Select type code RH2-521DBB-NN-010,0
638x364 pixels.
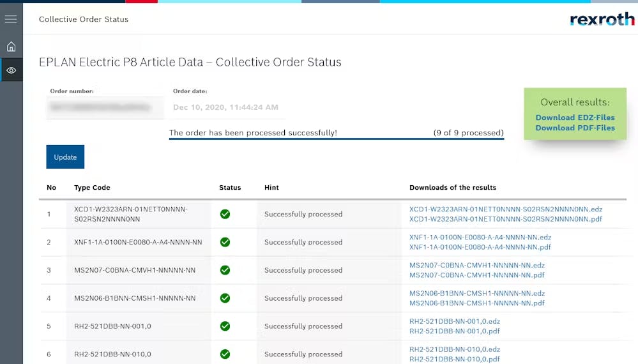coord(112,354)
